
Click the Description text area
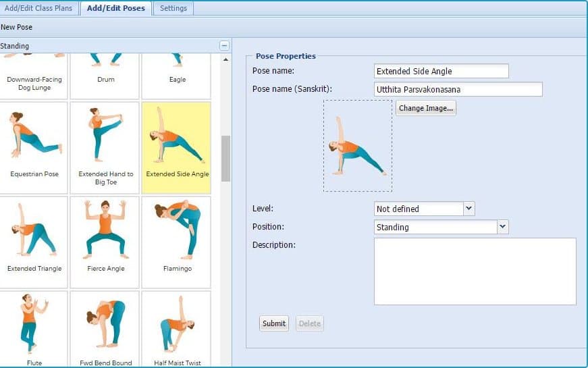[475, 271]
